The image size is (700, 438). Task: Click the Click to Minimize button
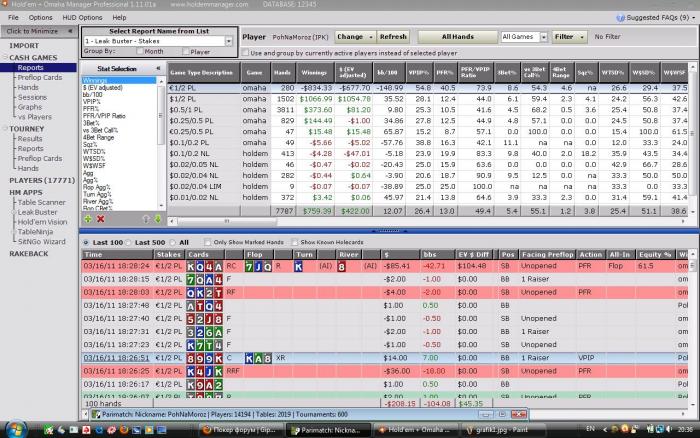39,31
